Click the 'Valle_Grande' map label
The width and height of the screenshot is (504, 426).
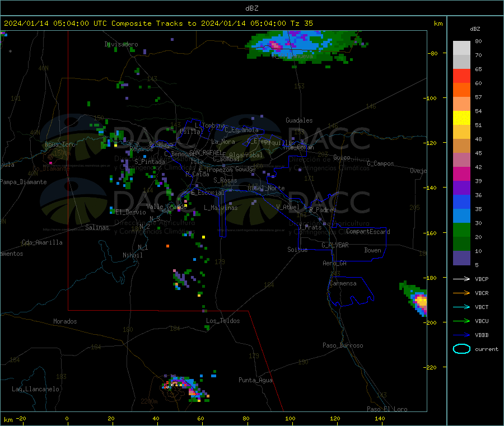tap(166, 207)
